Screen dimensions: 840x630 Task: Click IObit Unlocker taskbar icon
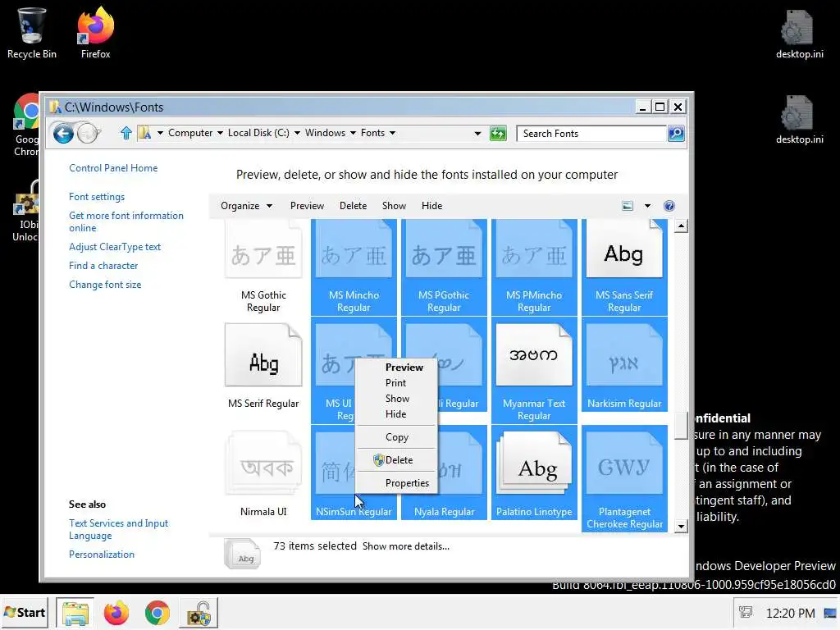[x=199, y=613]
